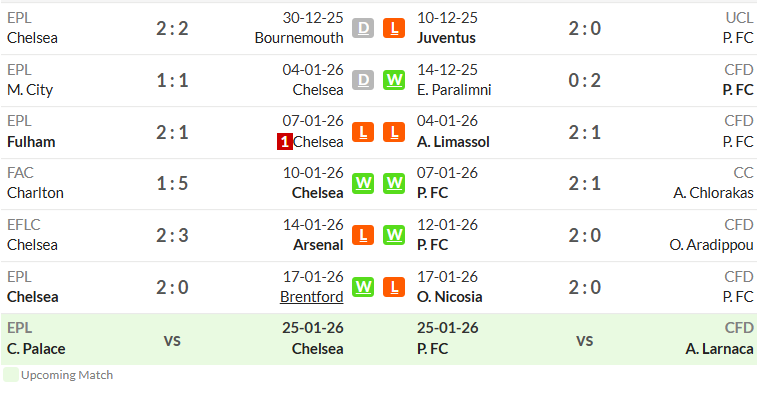Click the L badge beside Juventus 10-12-25
Image resolution: width=757 pixels, height=400 pixels.
(394, 28)
